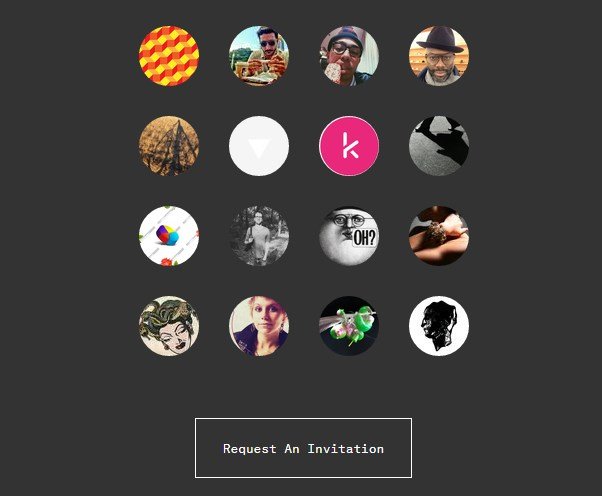Open the black and white shadow photo avatar
Image resolution: width=602 pixels, height=496 pixels.
pos(439,146)
